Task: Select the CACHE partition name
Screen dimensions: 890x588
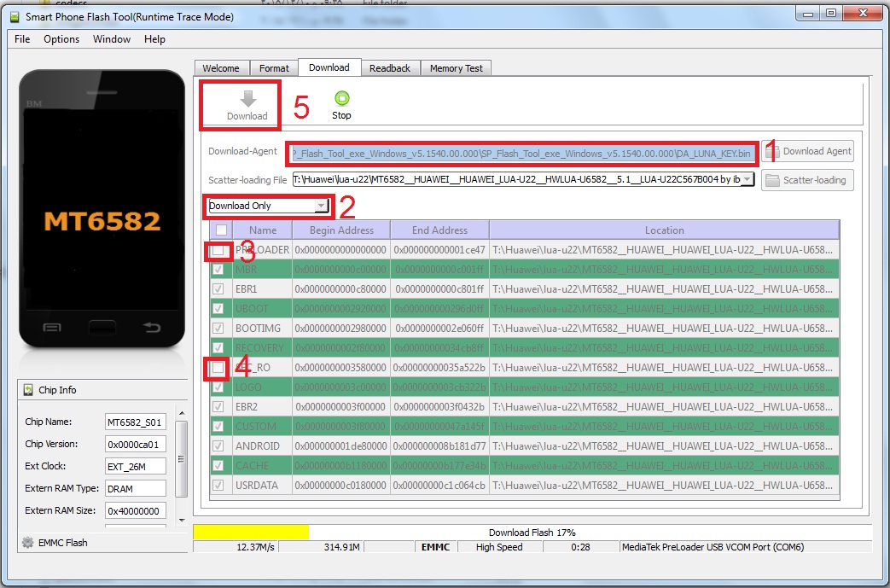Action: coord(252,466)
